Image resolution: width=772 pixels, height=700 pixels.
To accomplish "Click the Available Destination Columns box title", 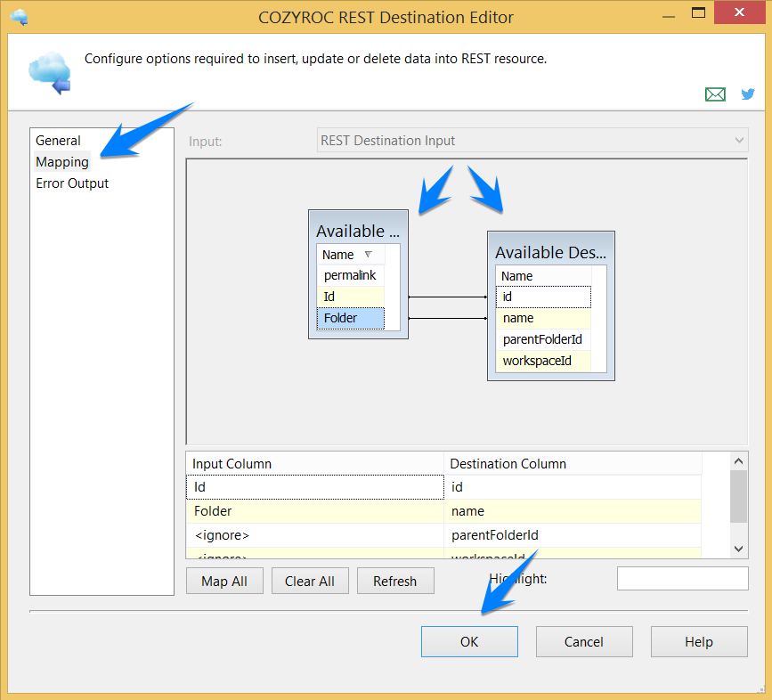I will (550, 252).
